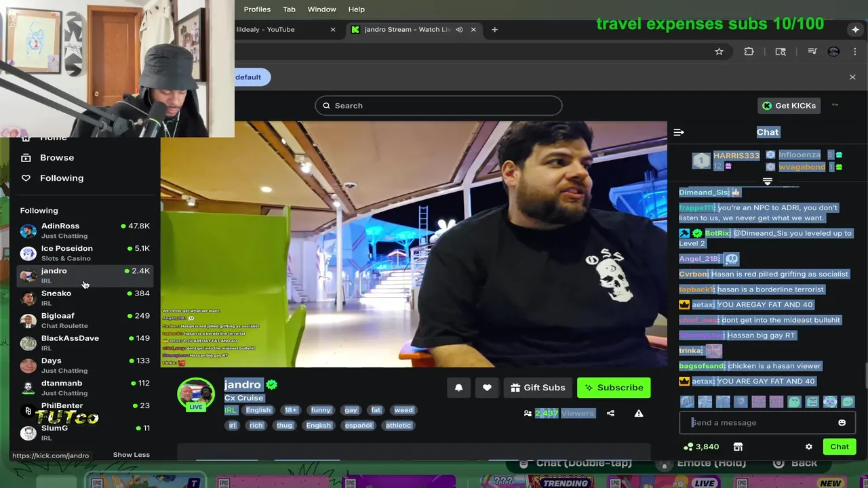Open SlumG channel in following list
The width and height of the screenshot is (868, 488).
point(85,432)
